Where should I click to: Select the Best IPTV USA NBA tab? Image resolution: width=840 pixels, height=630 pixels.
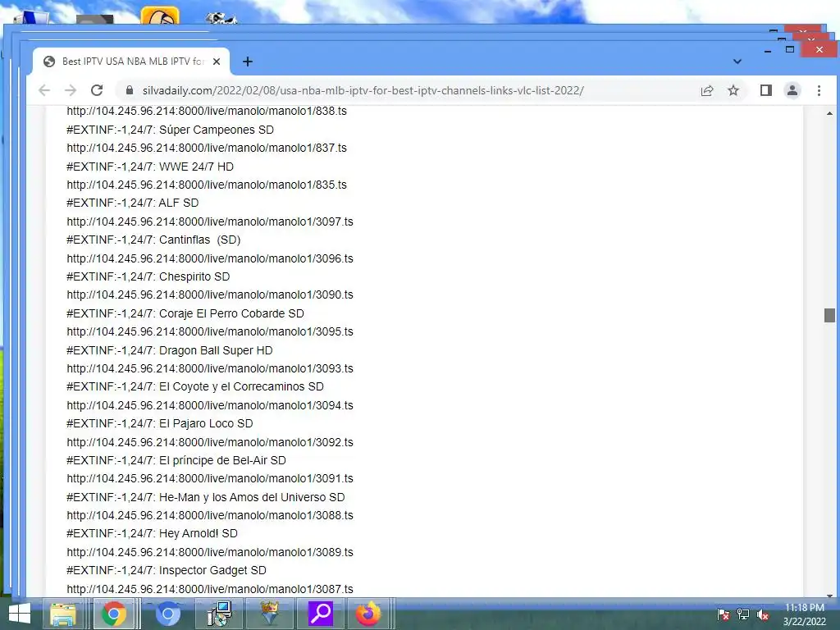coord(131,62)
